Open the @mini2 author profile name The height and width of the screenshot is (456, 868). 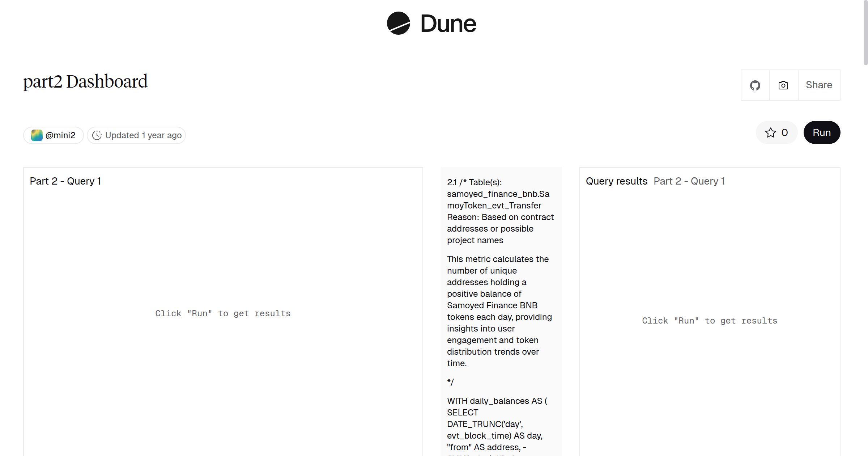pyautogui.click(x=60, y=135)
